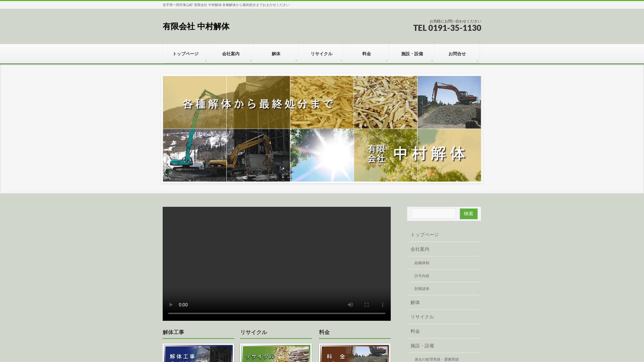Select 解体 in the top navigation
Image resolution: width=644 pixels, height=362 pixels.
pos(276,54)
